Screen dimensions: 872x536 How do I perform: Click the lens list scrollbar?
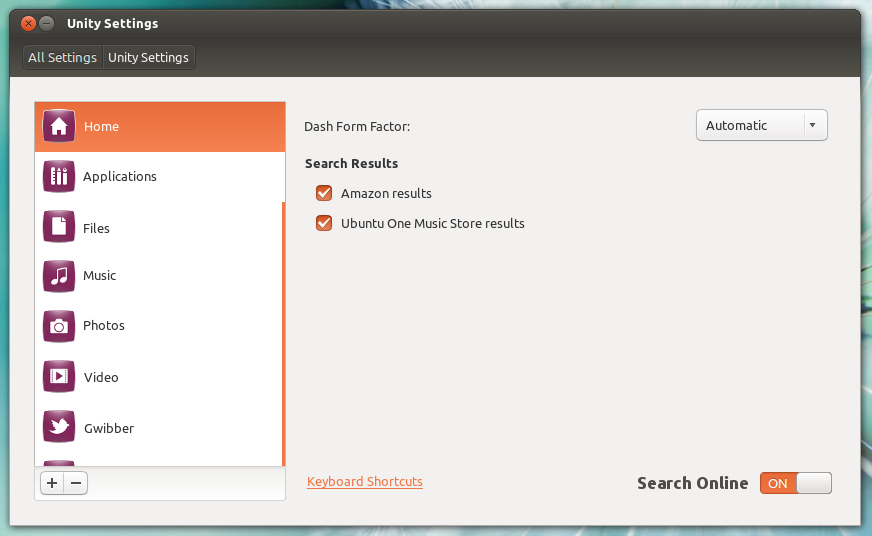click(x=284, y=334)
